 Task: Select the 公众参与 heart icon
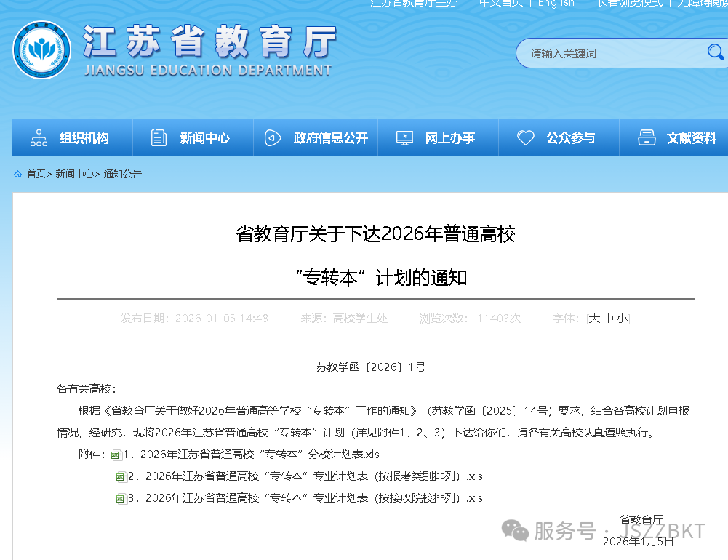(x=526, y=137)
